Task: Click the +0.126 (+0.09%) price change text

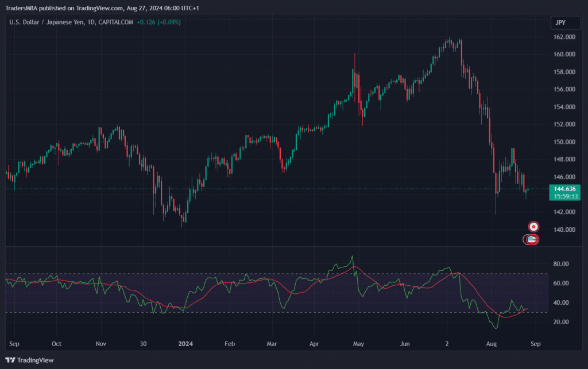Action: [158, 22]
